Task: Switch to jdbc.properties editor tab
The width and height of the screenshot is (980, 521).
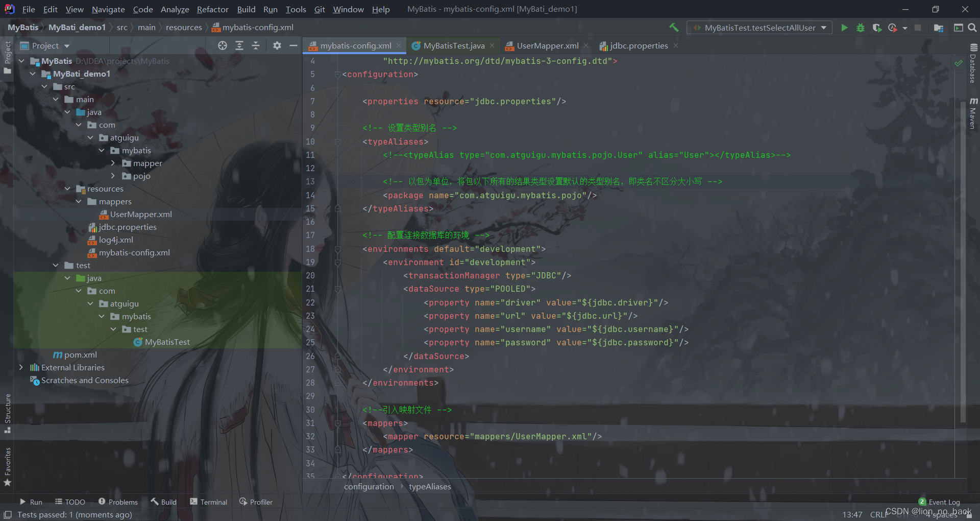Action: pos(639,46)
